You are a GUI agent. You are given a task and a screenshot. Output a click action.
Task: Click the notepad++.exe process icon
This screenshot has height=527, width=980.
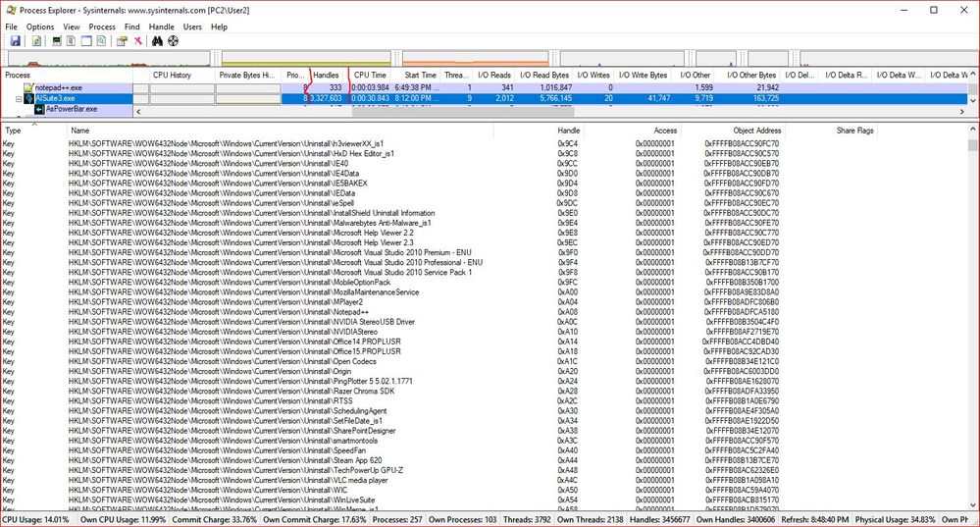tap(28, 88)
